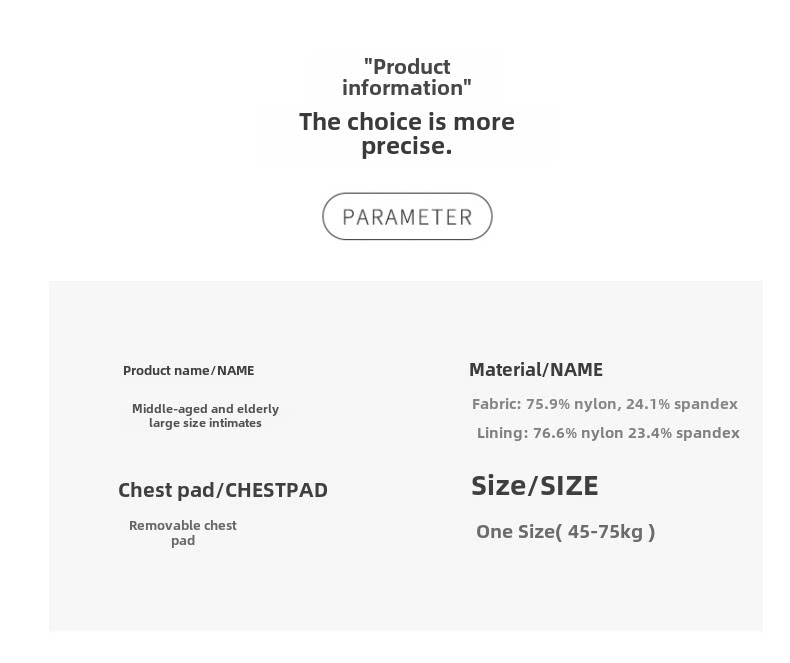This screenshot has width=790, height=663.
Task: Select "The choice is more precise." tagline
Action: 407,134
